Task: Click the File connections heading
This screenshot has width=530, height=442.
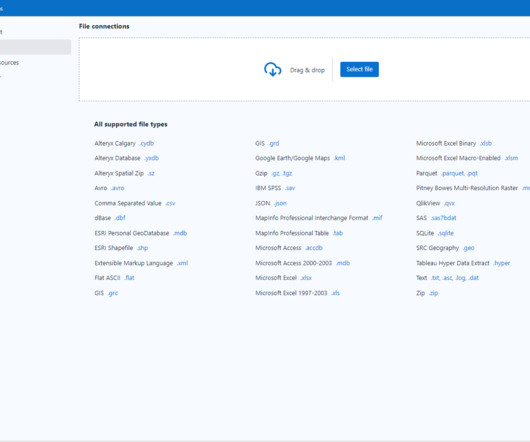Action: click(x=104, y=26)
